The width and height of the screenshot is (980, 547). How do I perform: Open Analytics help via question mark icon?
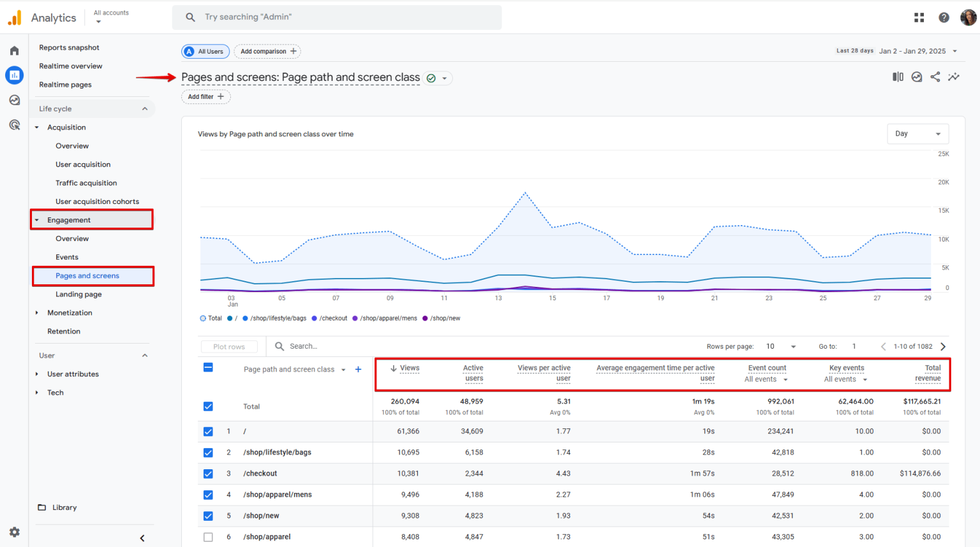(944, 17)
